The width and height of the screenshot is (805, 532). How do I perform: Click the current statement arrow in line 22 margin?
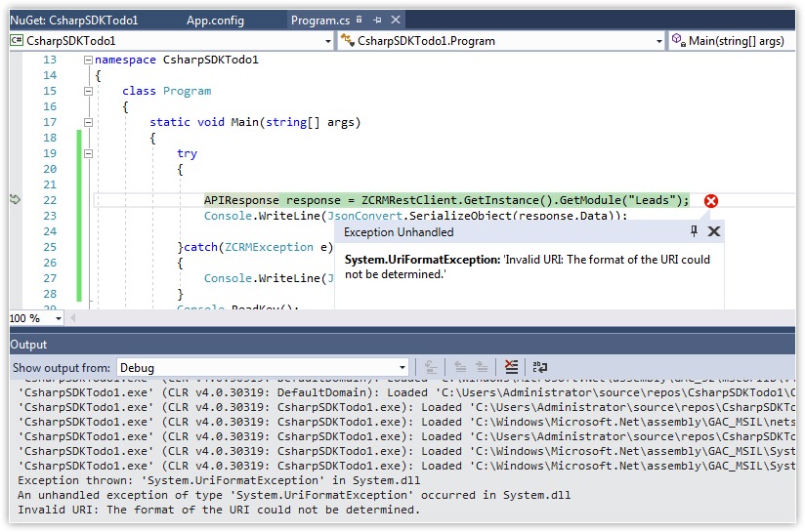[15, 199]
